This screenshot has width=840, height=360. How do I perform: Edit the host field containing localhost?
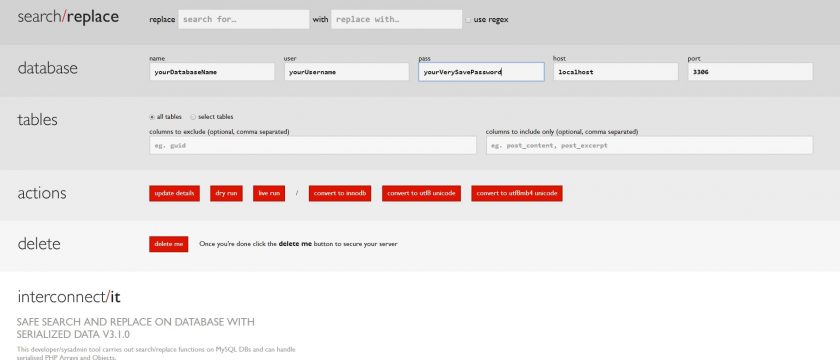pos(616,72)
